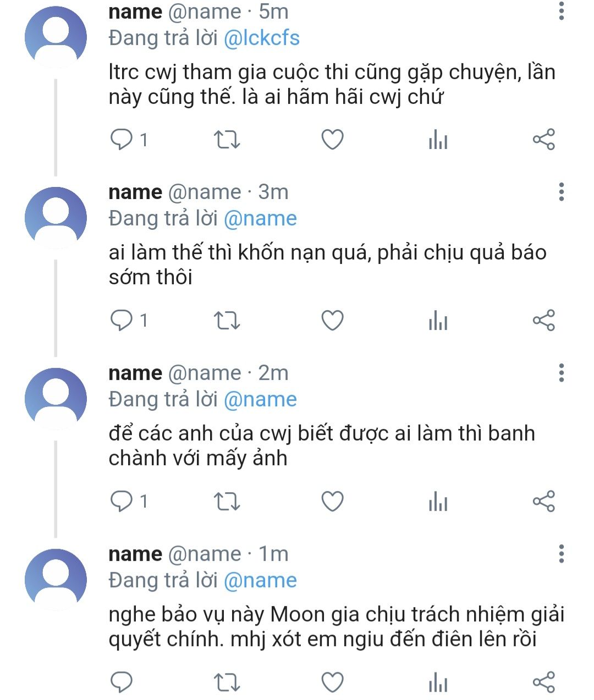The height and width of the screenshot is (700, 594).
Task: Open the 2m-ago tweet's more options menu
Action: tap(561, 373)
